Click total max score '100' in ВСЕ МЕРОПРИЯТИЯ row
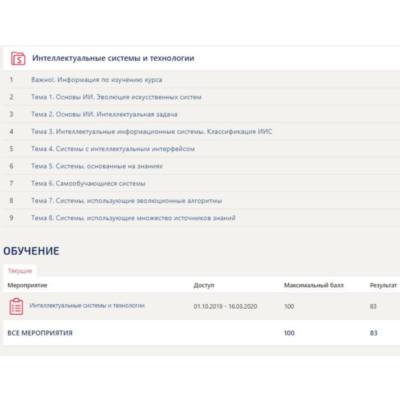Viewport: 400px width, 400px height. click(x=289, y=333)
